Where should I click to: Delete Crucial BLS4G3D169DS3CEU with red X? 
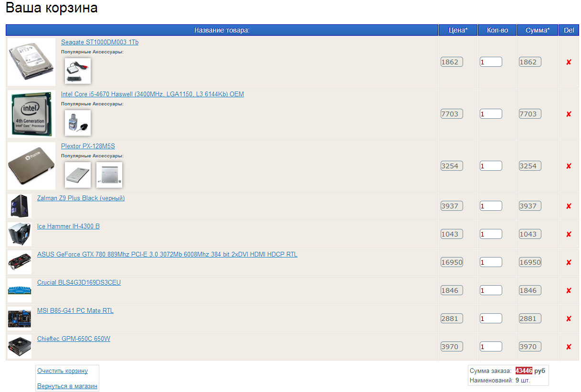569,290
